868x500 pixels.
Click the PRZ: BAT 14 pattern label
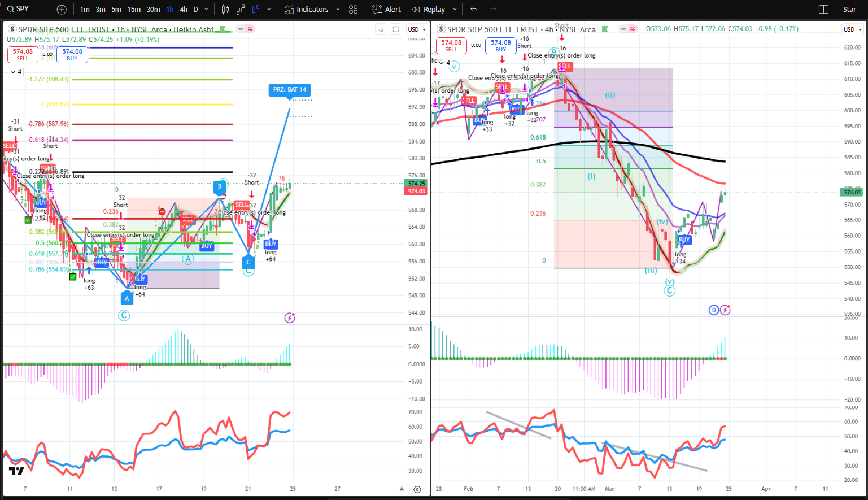[290, 90]
